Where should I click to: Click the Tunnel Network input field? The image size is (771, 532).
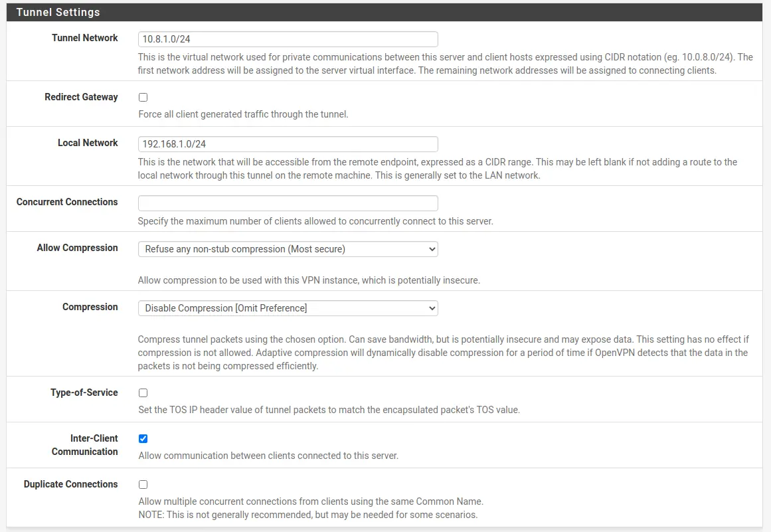(288, 39)
